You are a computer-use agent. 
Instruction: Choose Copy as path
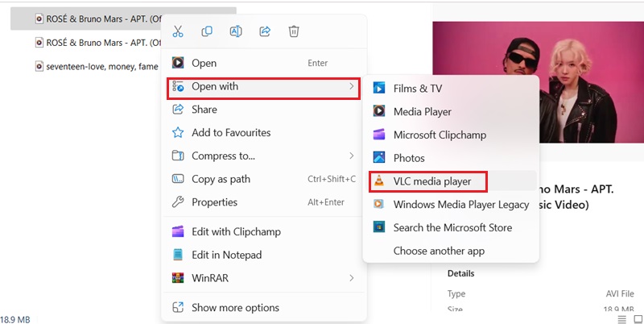pyautogui.click(x=263, y=179)
